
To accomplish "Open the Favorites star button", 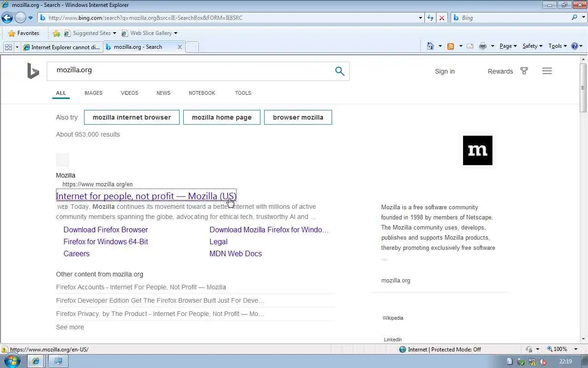I will (24, 33).
